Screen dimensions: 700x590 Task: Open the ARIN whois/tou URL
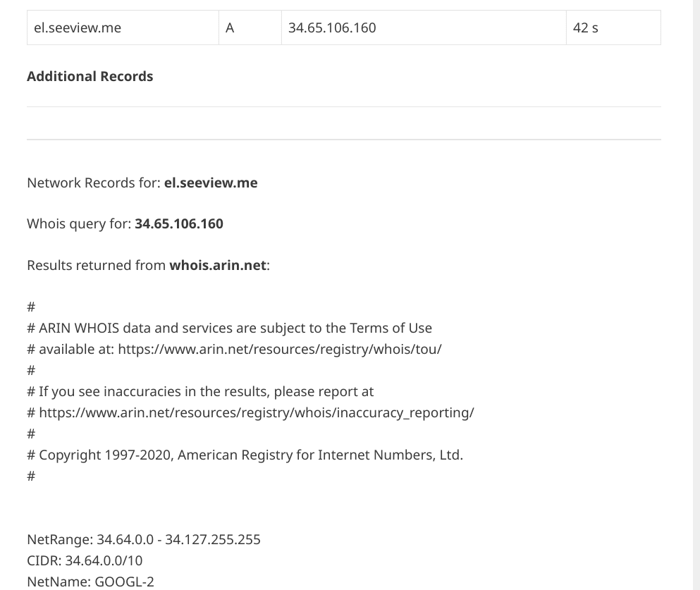point(280,349)
